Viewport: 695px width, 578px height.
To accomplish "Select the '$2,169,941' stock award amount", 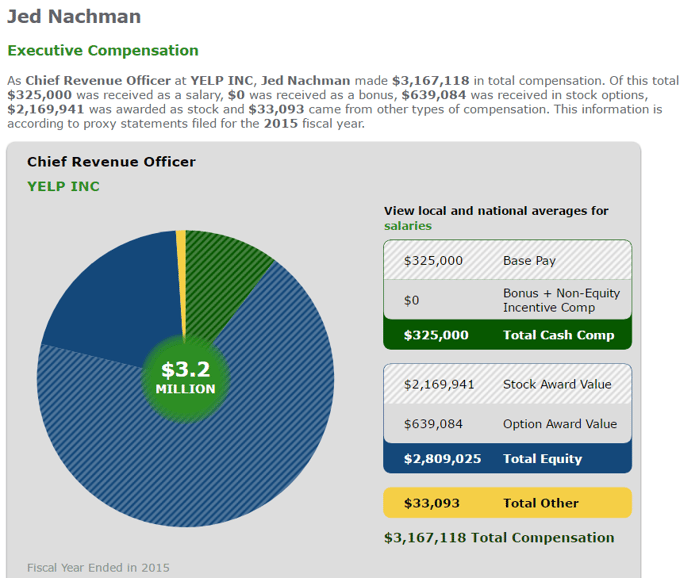I will point(439,384).
